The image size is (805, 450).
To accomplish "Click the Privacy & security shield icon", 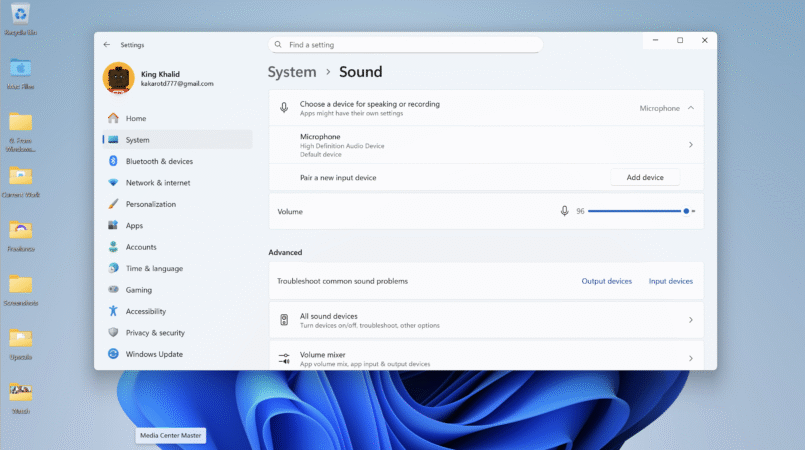I will [113, 332].
